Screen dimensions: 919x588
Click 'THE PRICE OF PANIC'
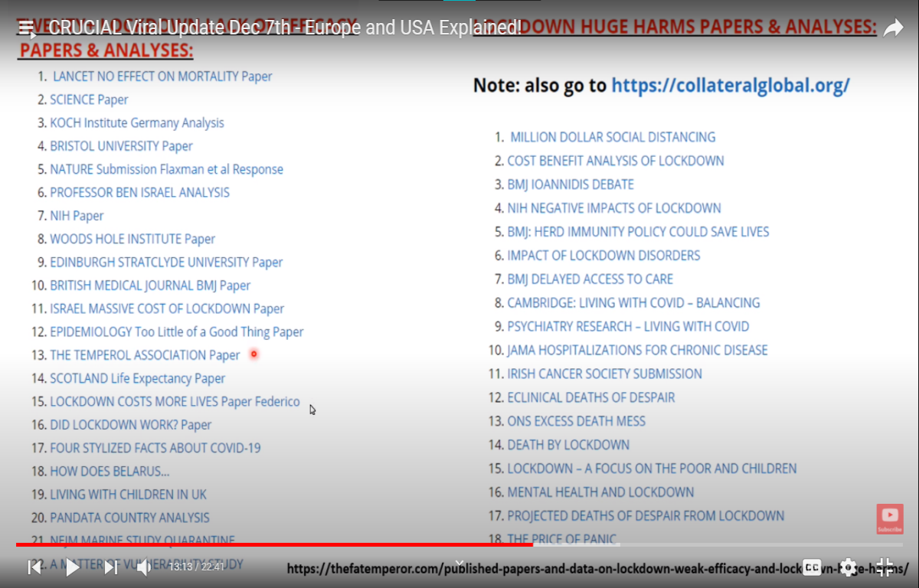561,540
